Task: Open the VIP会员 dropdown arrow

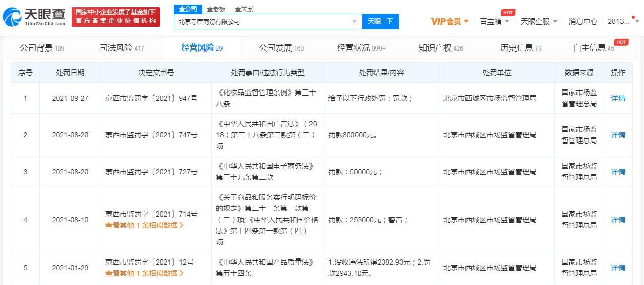Action: (466, 21)
